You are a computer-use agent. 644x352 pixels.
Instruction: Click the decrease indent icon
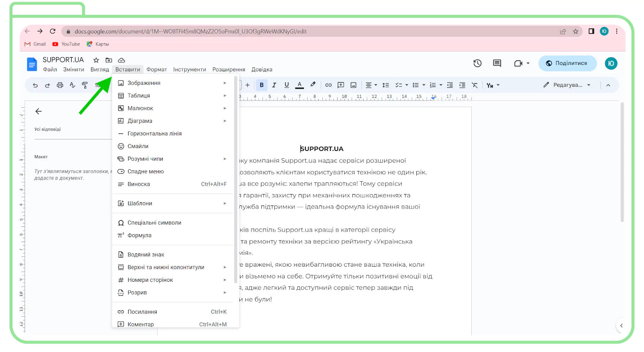point(450,85)
